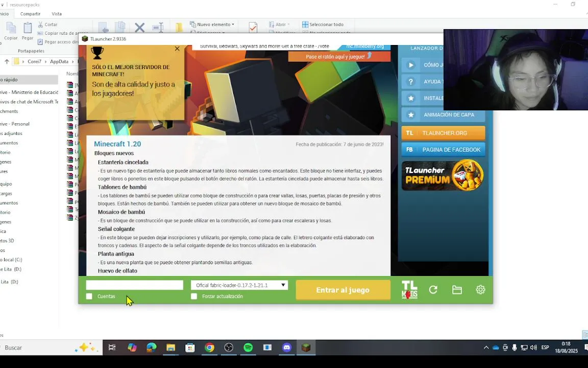Click the properties checkmark icon in Explorer
Screen dimensions: 588x368
pyautogui.click(x=253, y=28)
